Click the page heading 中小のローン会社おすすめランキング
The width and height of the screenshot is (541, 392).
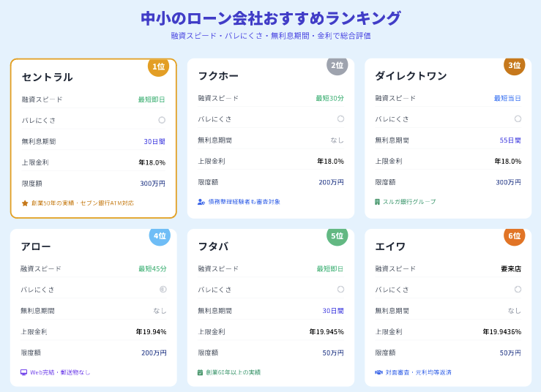271,18
